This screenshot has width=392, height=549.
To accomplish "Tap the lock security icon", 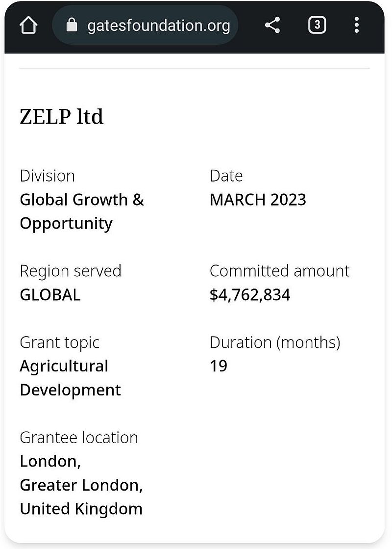I will (72, 26).
